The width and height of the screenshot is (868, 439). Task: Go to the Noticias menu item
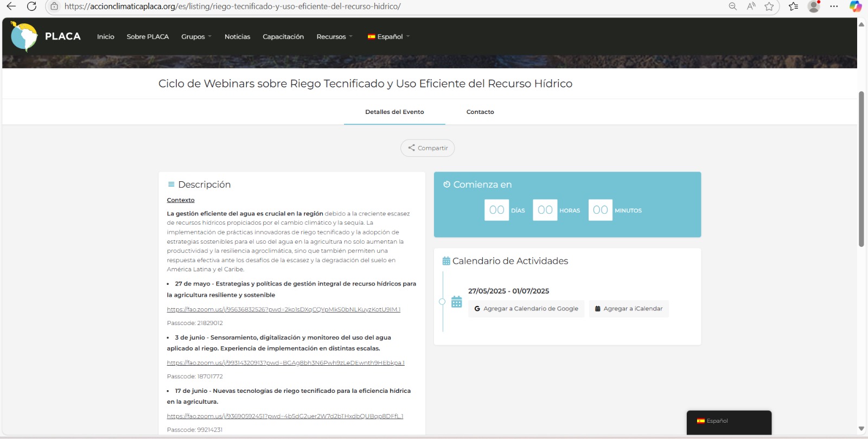(x=237, y=37)
